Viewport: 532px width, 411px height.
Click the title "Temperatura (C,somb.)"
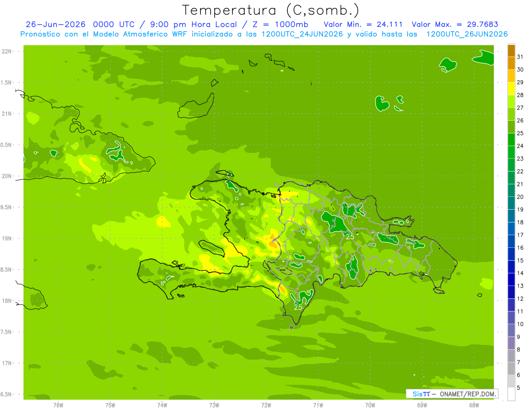point(271,10)
